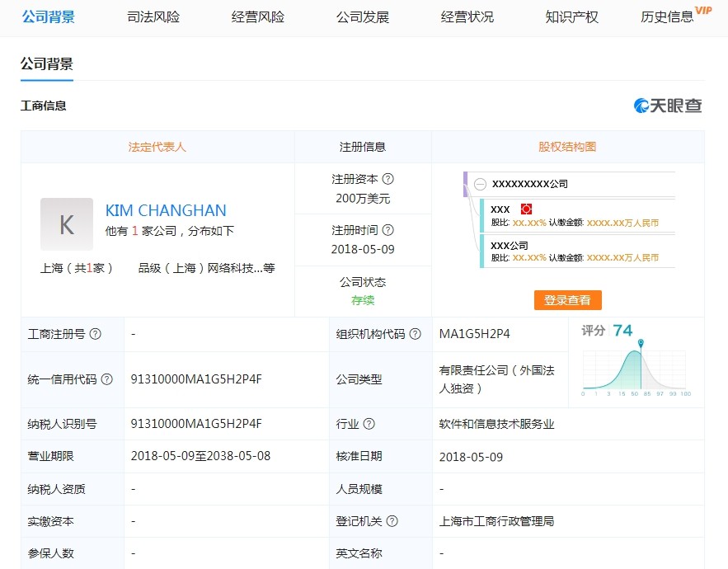The image size is (728, 569).
Task: Click the score marker on 评分 chart
Action: pos(641,342)
